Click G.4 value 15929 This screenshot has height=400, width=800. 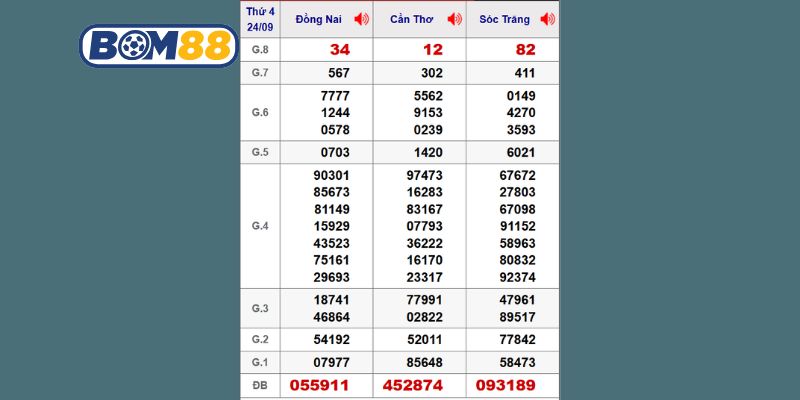pos(332,226)
